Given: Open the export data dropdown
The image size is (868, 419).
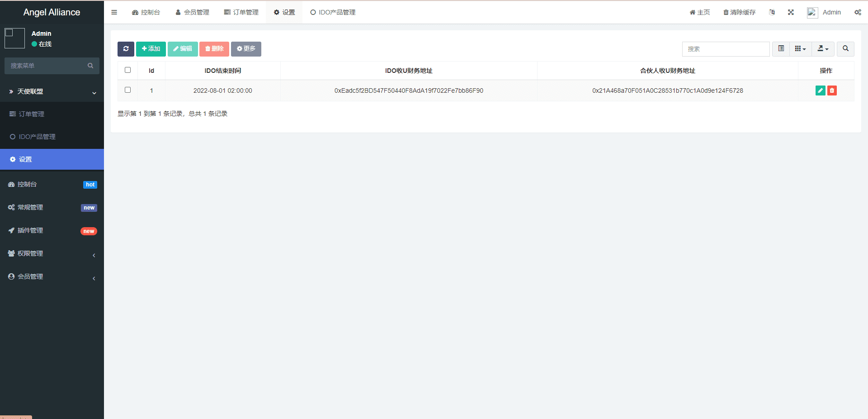Looking at the screenshot, I should click(x=823, y=49).
